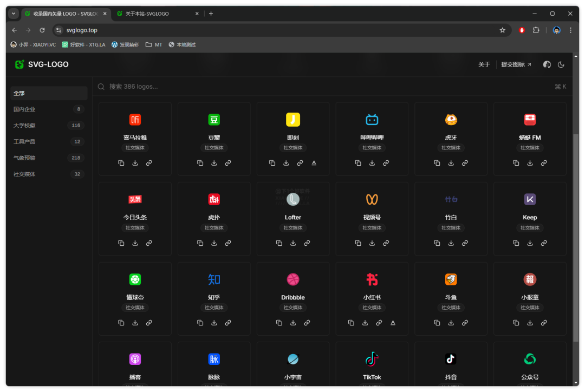Copy SVG of the 喜马拉雅 logo
Screen dimensions: 585x392
[x=121, y=163]
